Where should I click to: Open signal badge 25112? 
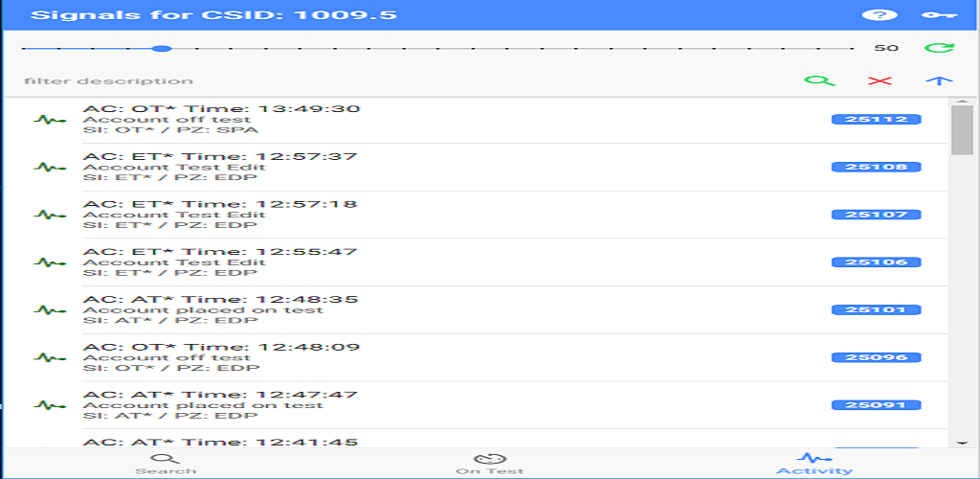(x=877, y=120)
